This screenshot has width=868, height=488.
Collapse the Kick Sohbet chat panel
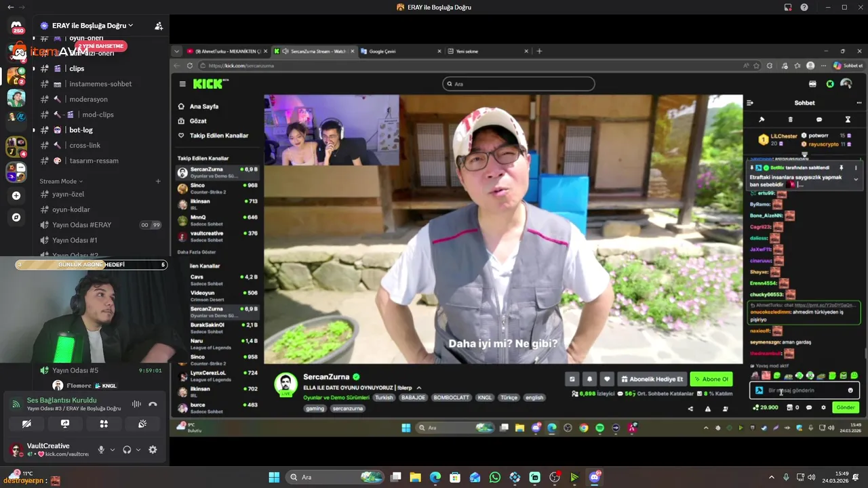750,103
